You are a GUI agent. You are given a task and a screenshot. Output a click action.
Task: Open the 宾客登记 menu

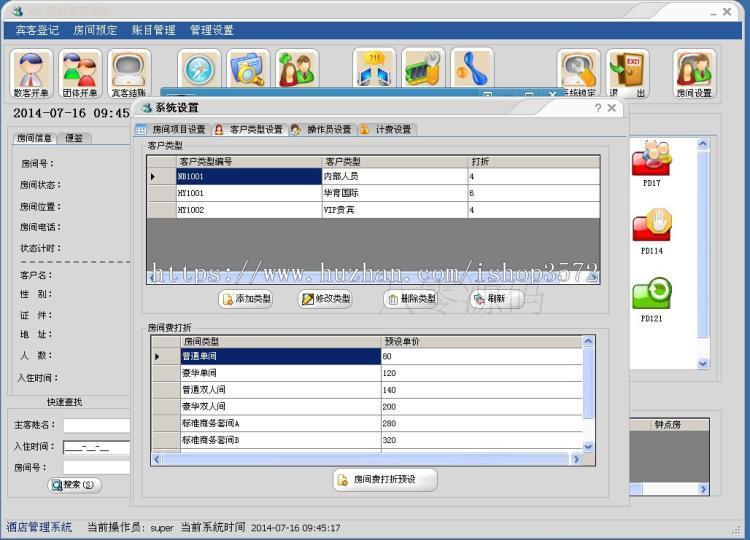point(37,30)
